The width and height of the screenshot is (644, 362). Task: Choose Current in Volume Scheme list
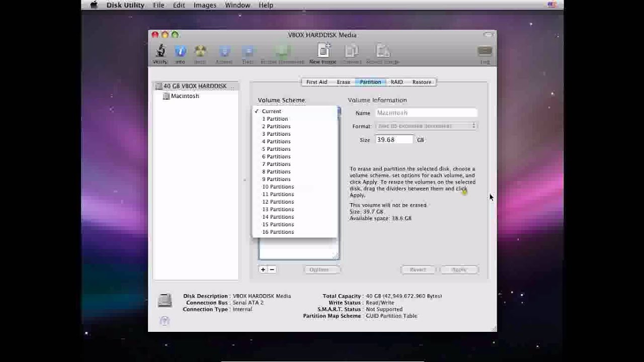[x=295, y=111]
